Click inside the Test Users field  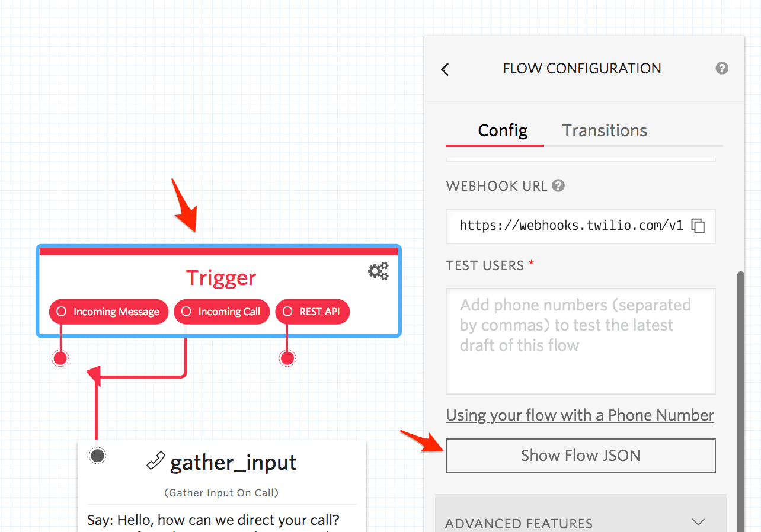(580, 341)
